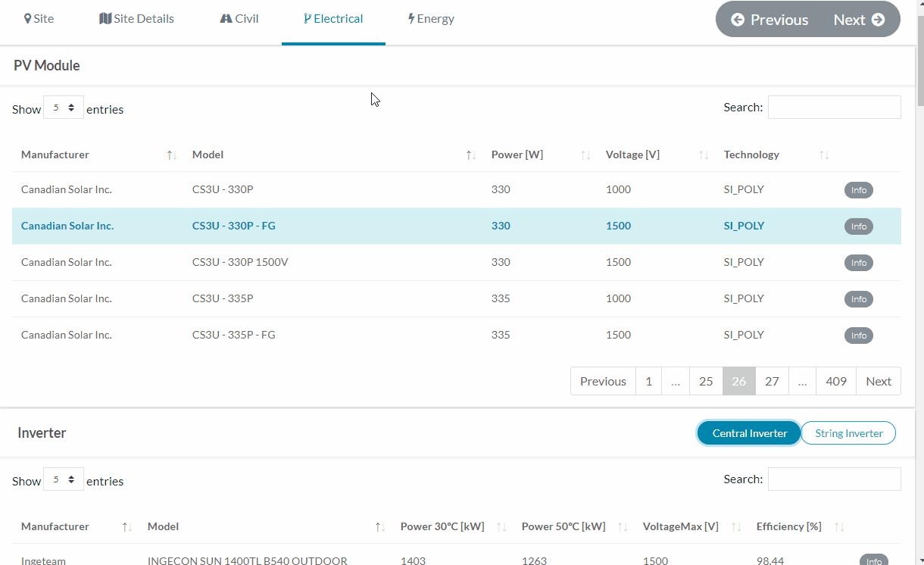924x565 pixels.
Task: Show info for CS3U - 330P 1500V module
Action: [x=859, y=263]
